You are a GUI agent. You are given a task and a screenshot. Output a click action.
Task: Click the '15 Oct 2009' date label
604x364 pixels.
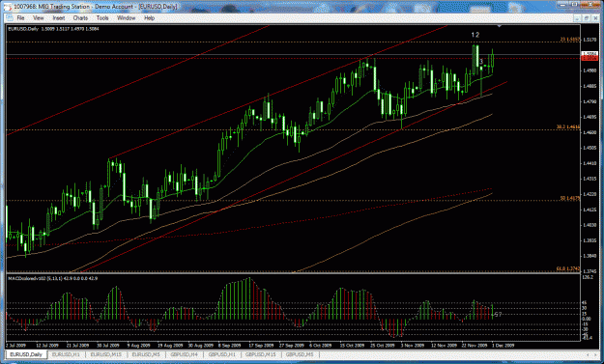(353, 345)
